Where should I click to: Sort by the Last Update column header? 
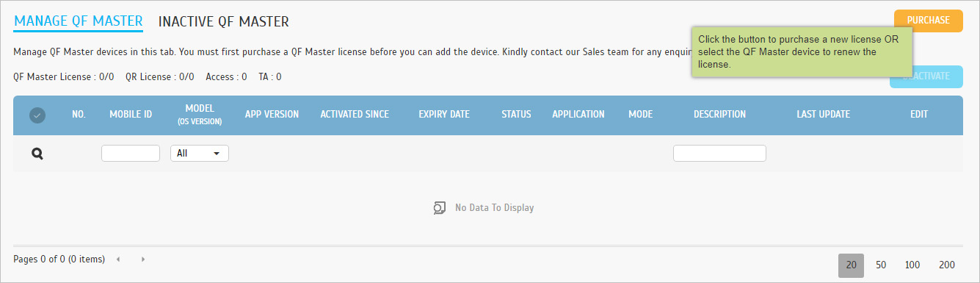pyautogui.click(x=824, y=115)
